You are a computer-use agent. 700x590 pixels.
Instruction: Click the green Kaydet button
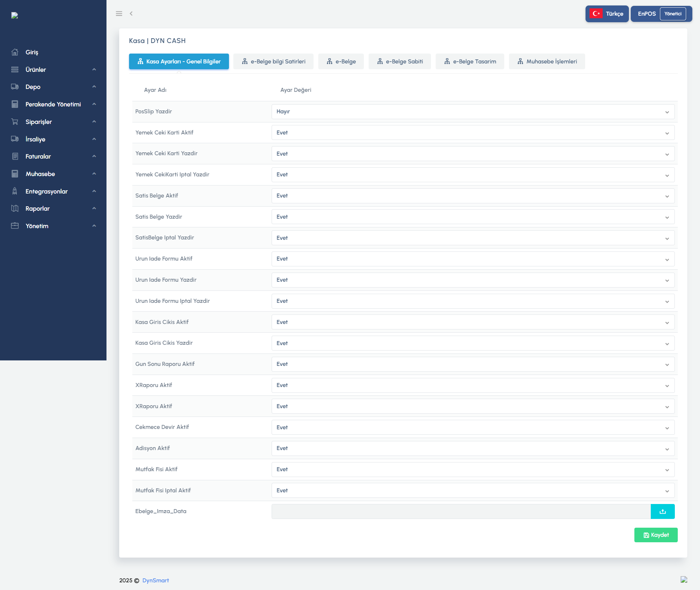[656, 535]
